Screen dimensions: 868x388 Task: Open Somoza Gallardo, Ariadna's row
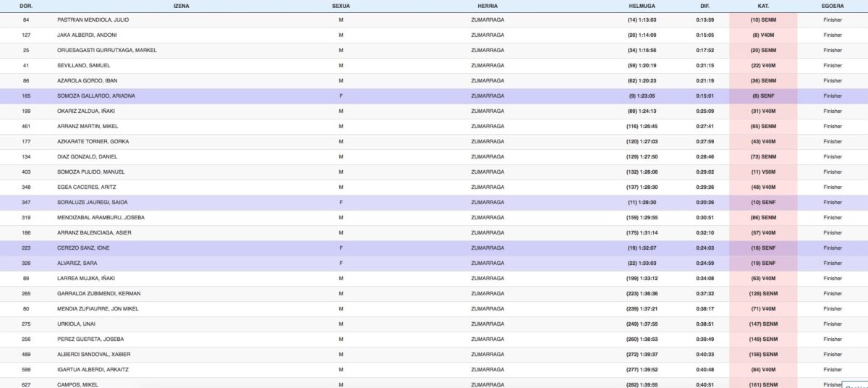96,96
